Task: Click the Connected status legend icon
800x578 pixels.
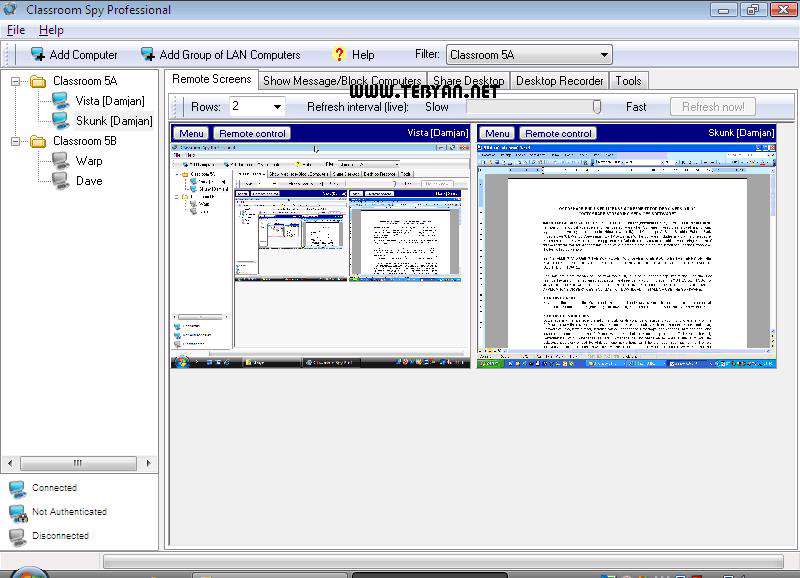Action: tap(16, 487)
